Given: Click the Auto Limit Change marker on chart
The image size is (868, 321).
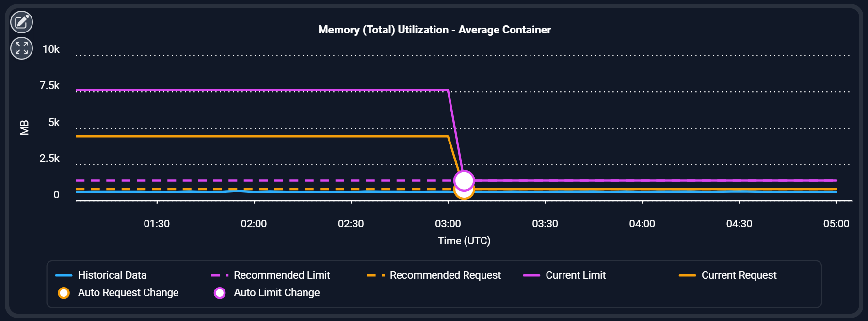Looking at the screenshot, I should (x=464, y=180).
